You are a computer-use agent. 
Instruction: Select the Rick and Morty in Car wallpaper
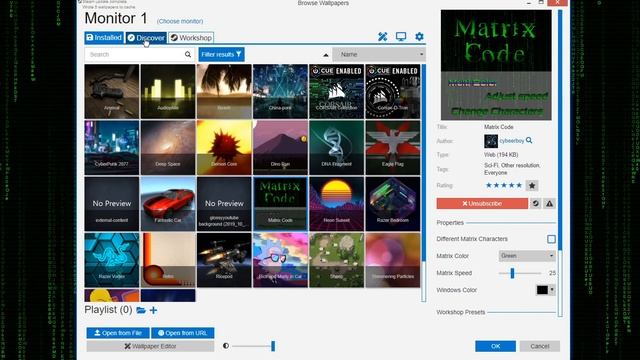tap(280, 260)
